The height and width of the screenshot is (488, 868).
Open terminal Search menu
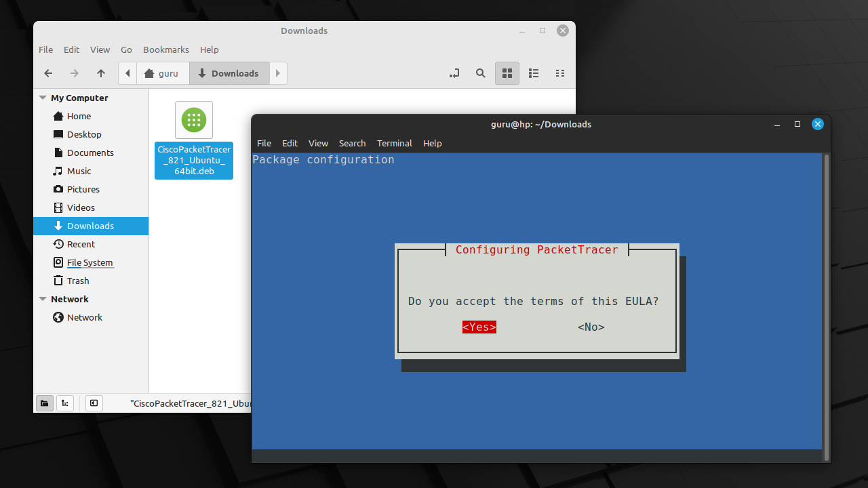(x=352, y=143)
